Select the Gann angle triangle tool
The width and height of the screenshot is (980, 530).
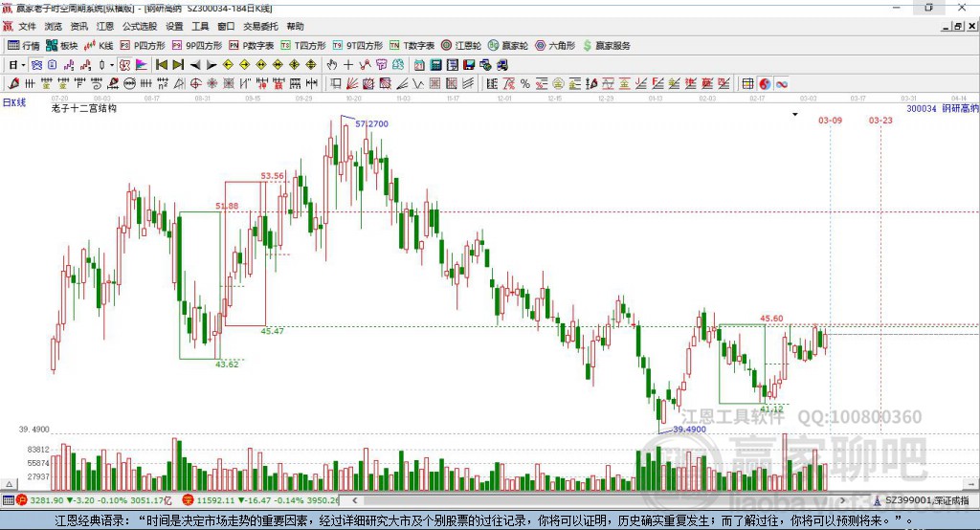(179, 84)
